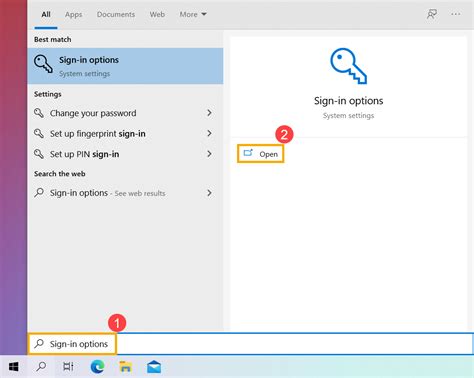Open the Documents search tab
The width and height of the screenshot is (474, 378).
(x=116, y=14)
